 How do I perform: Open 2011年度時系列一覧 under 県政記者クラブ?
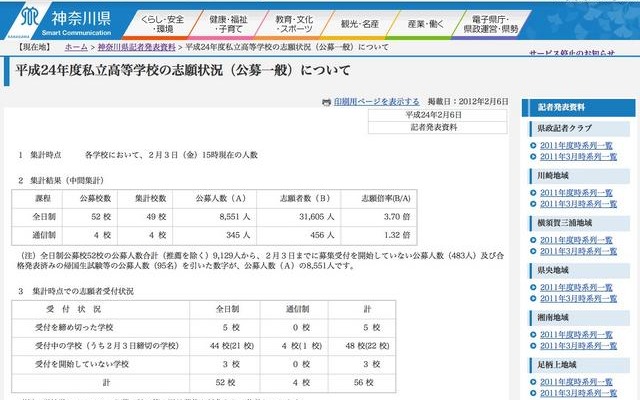click(576, 145)
